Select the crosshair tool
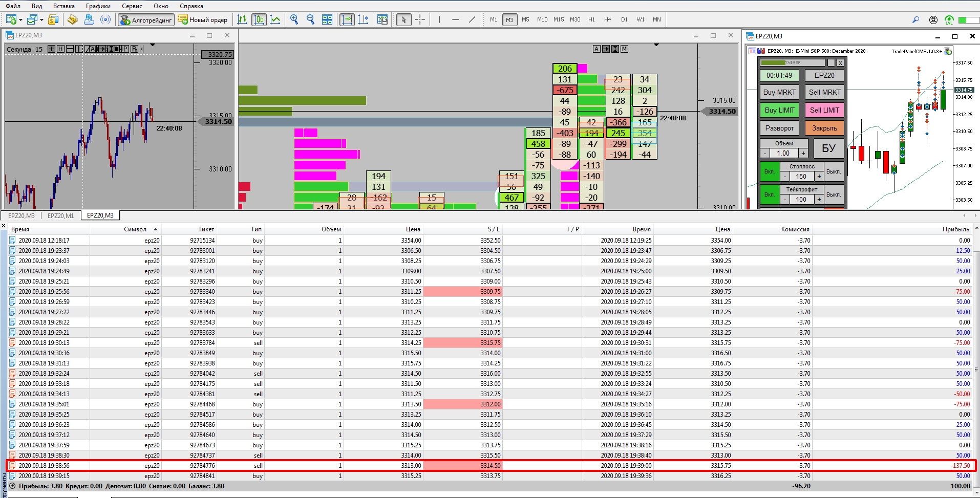Image resolution: width=980 pixels, height=498 pixels. click(420, 19)
